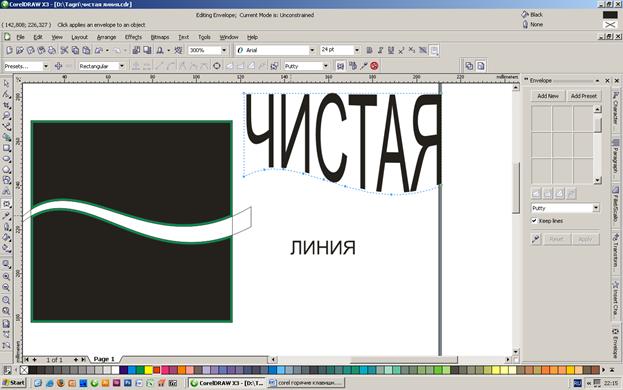Screen dimensions: 623x390
Task: Select the Crop tool in the toolbox
Action: [6, 105]
